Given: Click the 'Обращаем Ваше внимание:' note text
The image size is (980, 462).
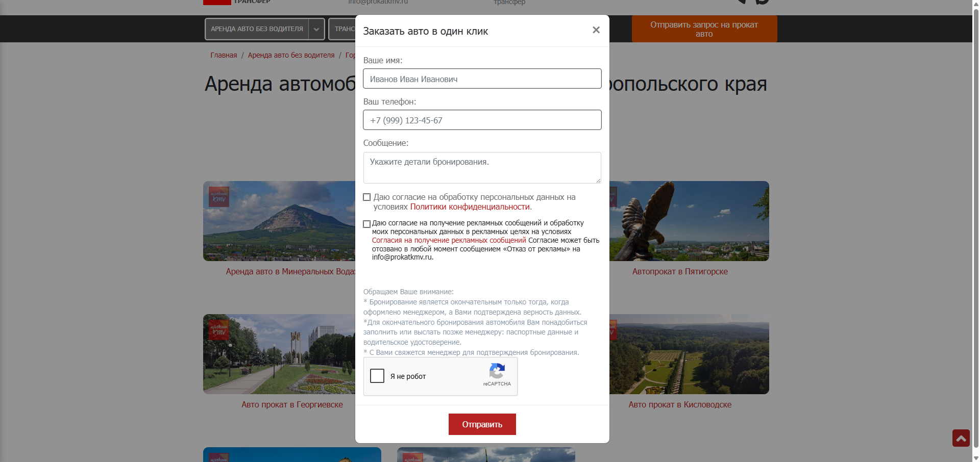Looking at the screenshot, I should point(408,292).
